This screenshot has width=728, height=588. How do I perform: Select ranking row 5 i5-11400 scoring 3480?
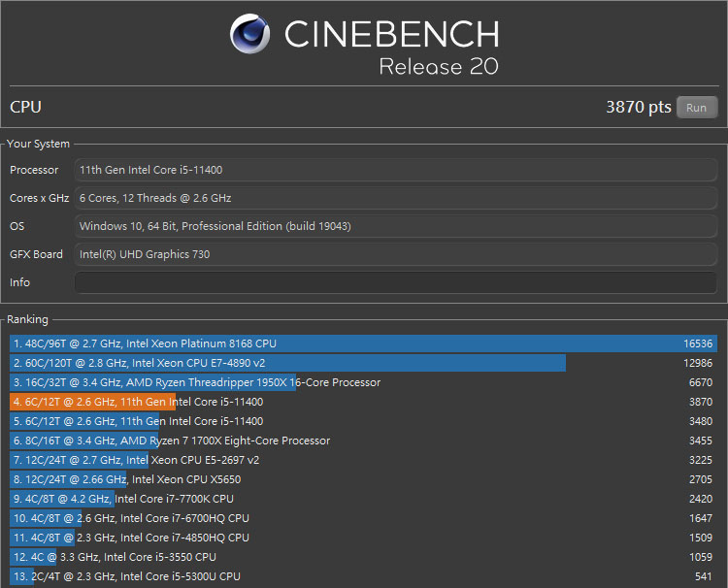click(364, 421)
